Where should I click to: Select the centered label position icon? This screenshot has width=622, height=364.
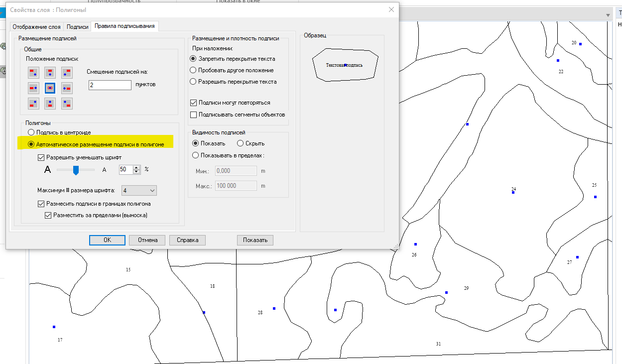point(50,88)
